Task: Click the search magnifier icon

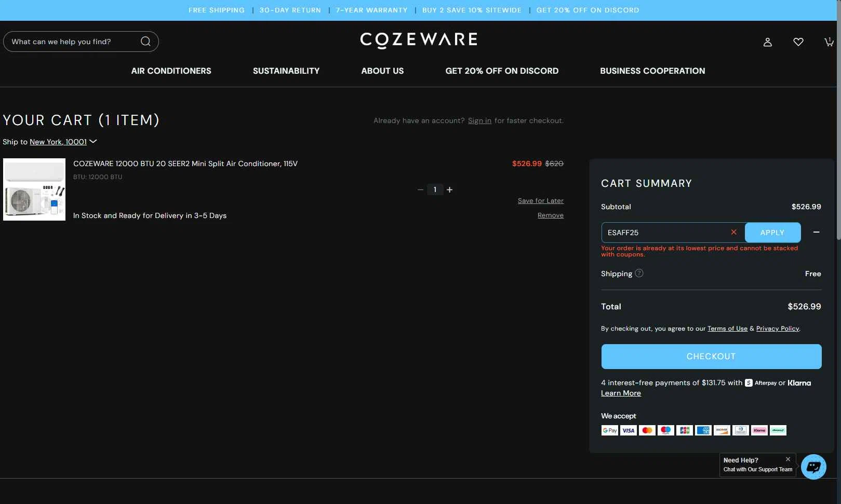Action: click(x=145, y=42)
